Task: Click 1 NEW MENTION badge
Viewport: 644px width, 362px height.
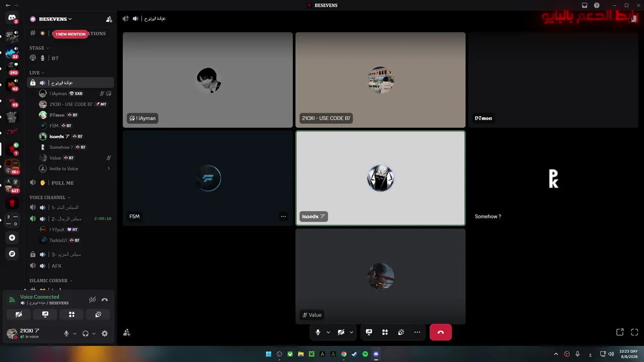Action: coord(70,34)
